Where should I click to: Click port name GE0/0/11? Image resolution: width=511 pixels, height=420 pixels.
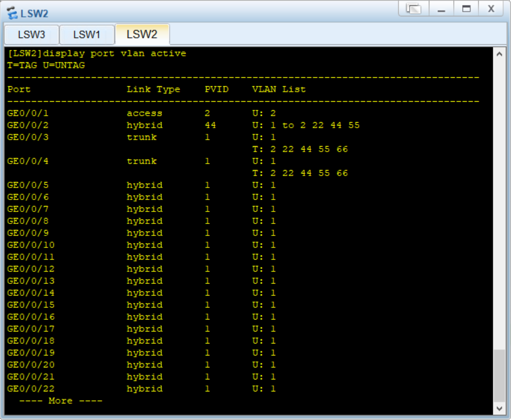30,257
